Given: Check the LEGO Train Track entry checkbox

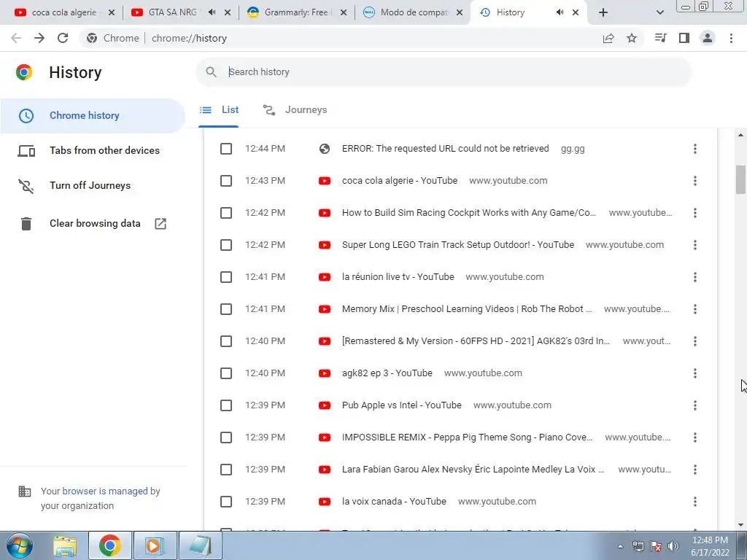Looking at the screenshot, I should (x=226, y=245).
